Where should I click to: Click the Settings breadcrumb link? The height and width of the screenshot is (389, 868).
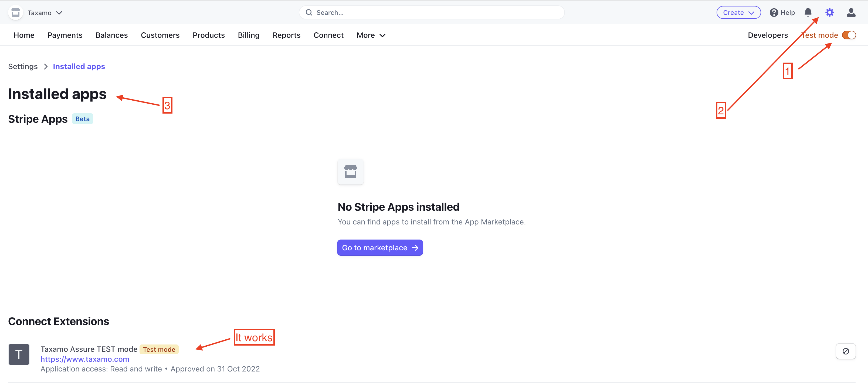click(x=23, y=66)
